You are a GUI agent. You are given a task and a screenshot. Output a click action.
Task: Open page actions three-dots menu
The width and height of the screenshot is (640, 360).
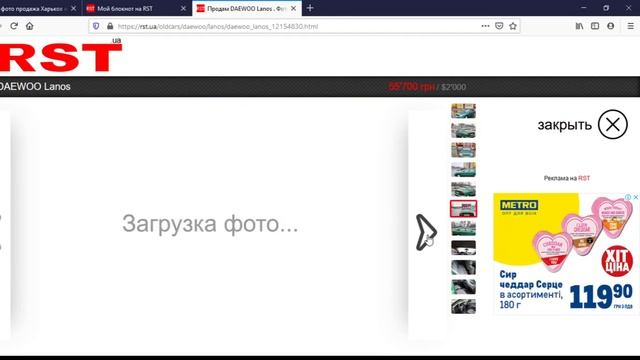pyautogui.click(x=485, y=26)
